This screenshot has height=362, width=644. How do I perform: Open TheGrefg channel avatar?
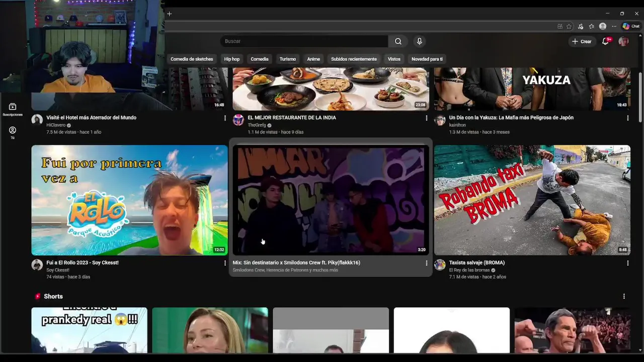238,120
